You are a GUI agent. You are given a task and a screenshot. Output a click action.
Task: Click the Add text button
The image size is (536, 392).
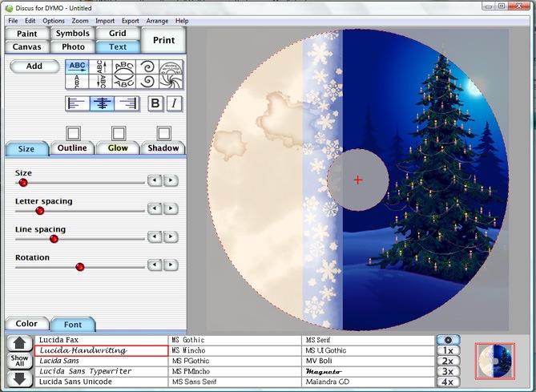pos(34,67)
